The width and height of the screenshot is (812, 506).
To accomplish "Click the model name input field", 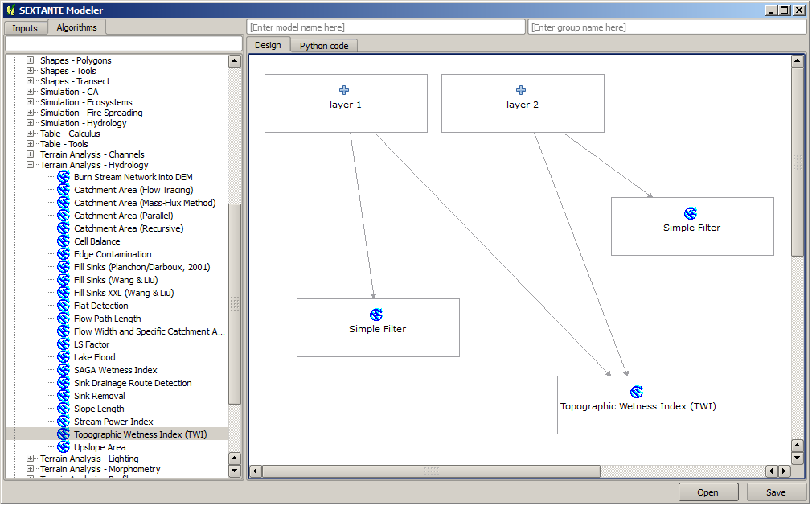I will coord(386,27).
